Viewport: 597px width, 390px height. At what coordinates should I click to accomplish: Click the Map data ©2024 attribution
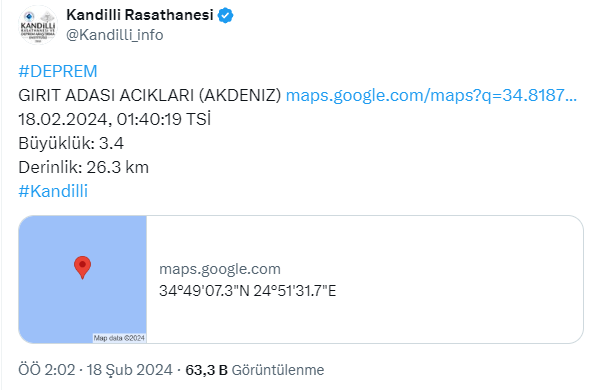(119, 338)
